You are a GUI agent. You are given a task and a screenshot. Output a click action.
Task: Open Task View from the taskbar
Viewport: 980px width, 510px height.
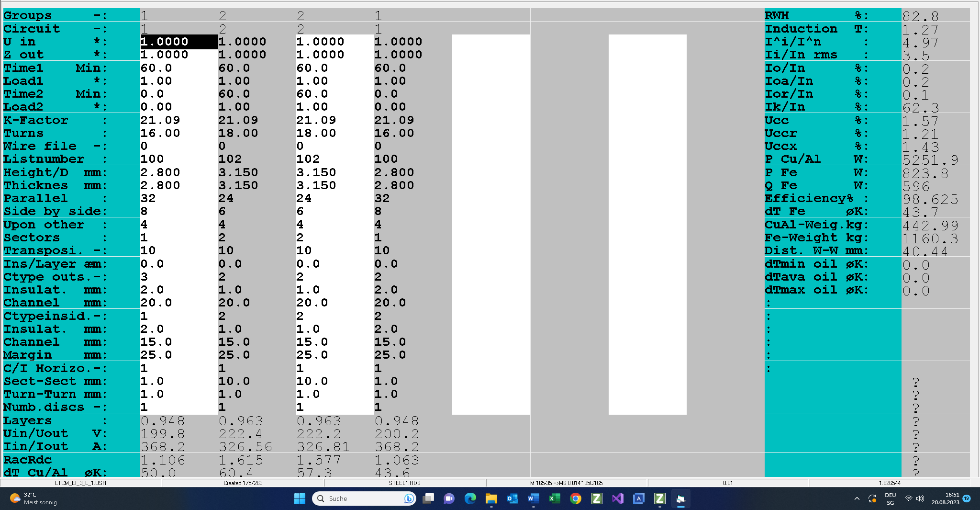tap(428, 499)
